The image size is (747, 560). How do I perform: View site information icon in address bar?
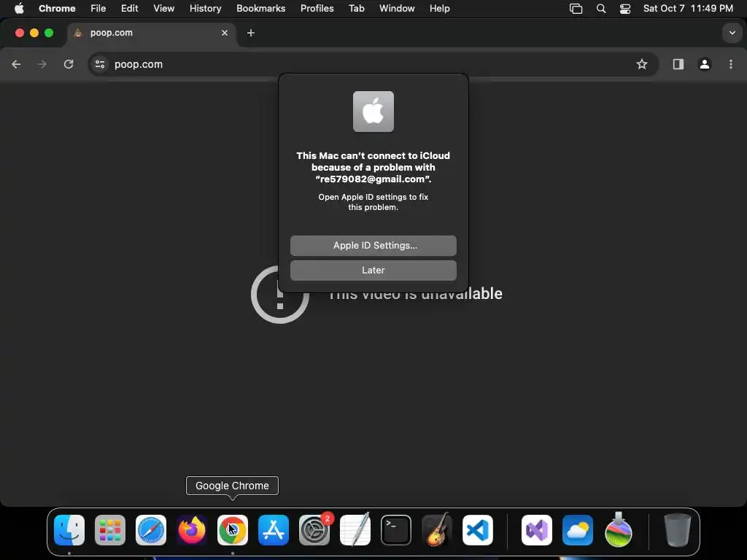[99, 64]
